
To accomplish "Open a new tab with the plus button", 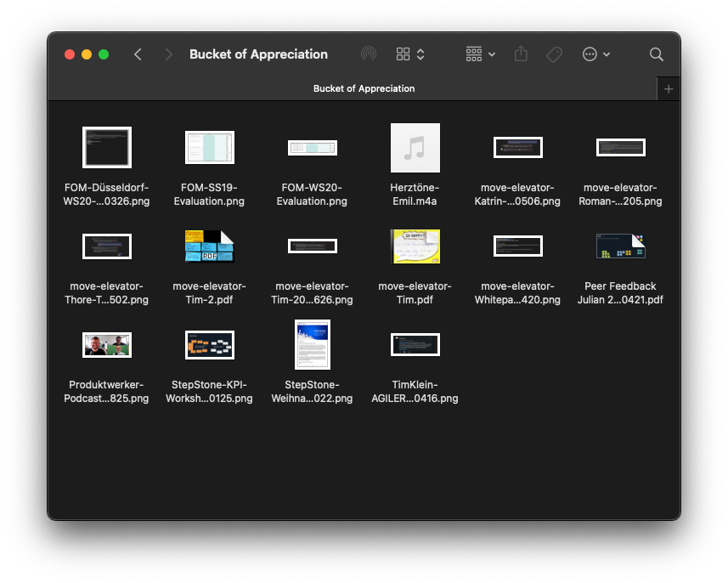I will tap(668, 88).
